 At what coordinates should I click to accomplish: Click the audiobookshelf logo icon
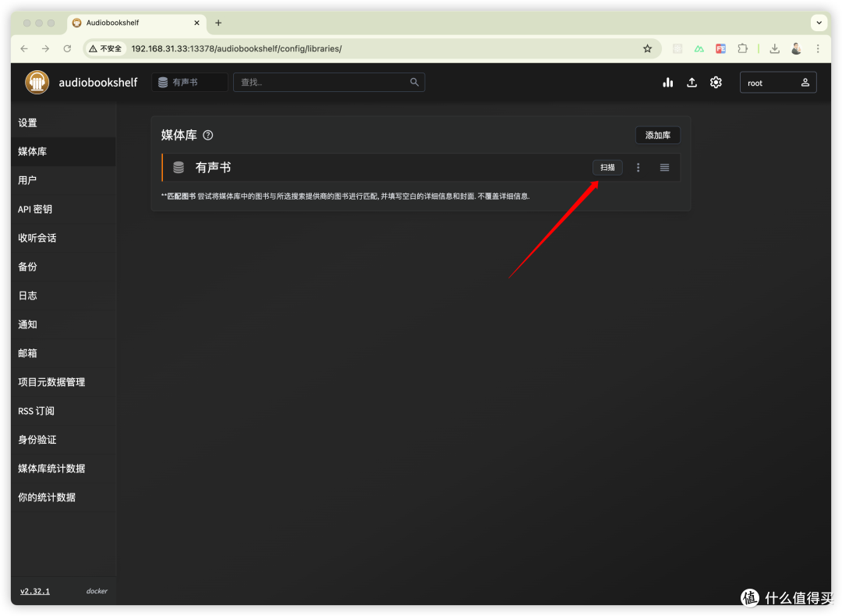37,82
